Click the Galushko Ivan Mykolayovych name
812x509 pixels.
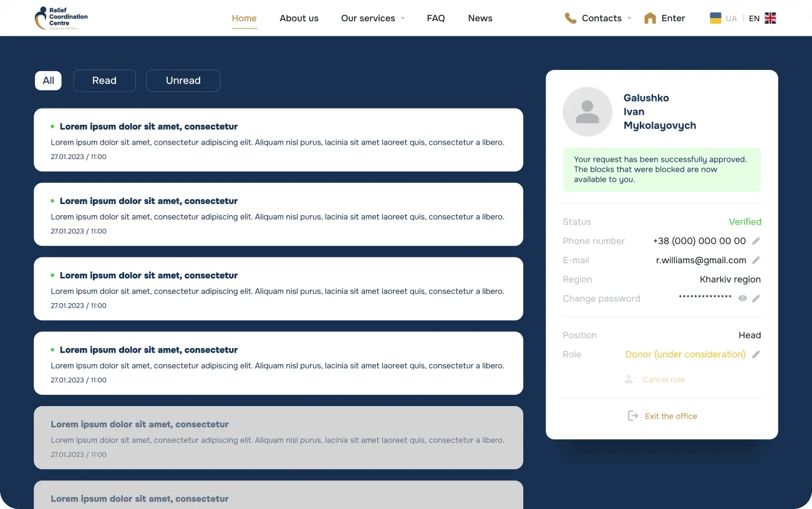point(660,112)
